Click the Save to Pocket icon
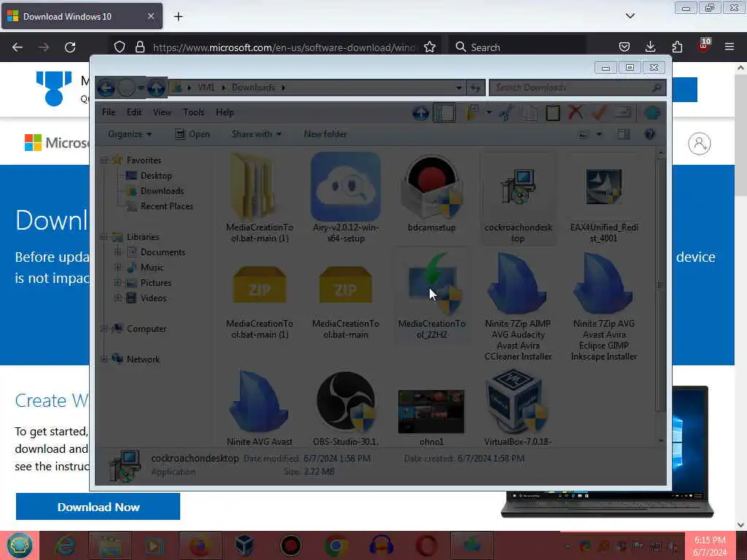This screenshot has width=747, height=560. [x=624, y=47]
